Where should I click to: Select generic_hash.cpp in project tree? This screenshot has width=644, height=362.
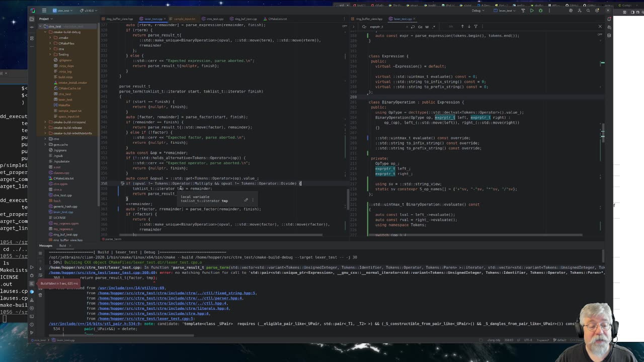(x=63, y=207)
